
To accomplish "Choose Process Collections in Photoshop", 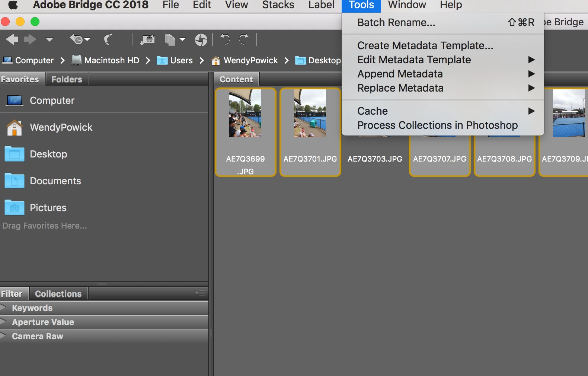I will (443, 125).
